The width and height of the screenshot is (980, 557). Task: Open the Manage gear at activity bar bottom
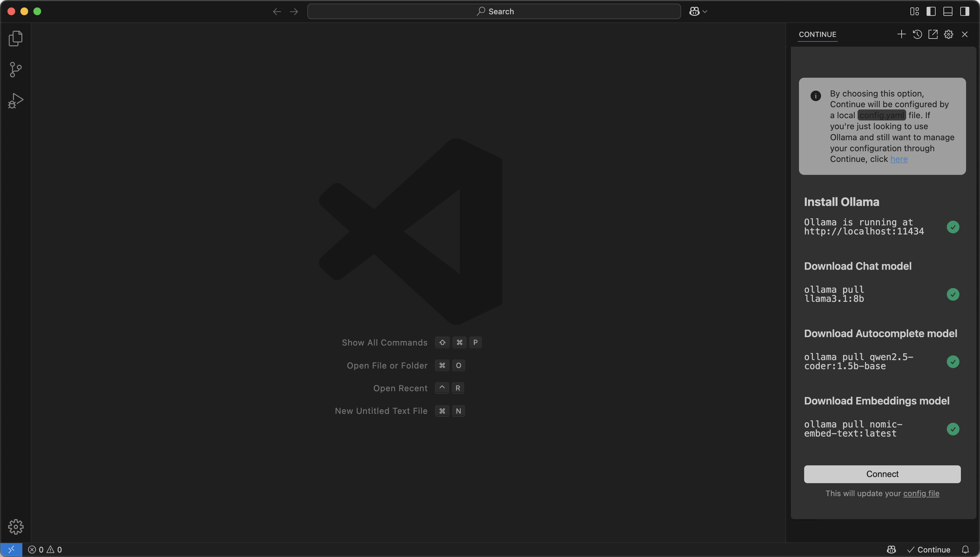[16, 527]
